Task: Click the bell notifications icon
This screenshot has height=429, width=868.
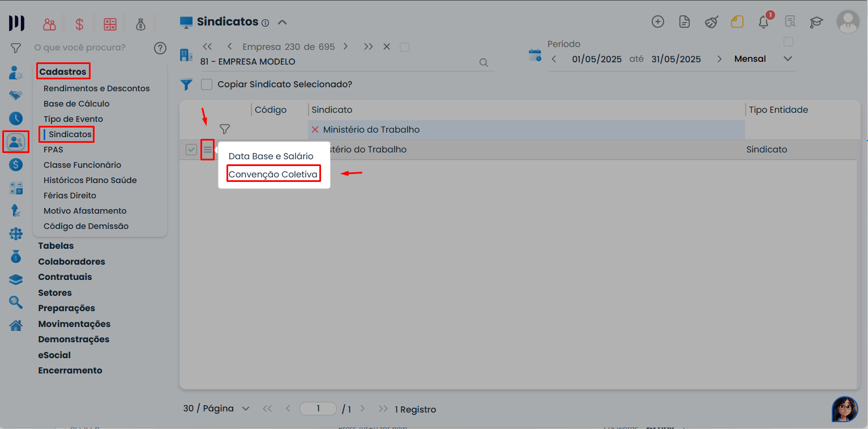Action: 763,22
